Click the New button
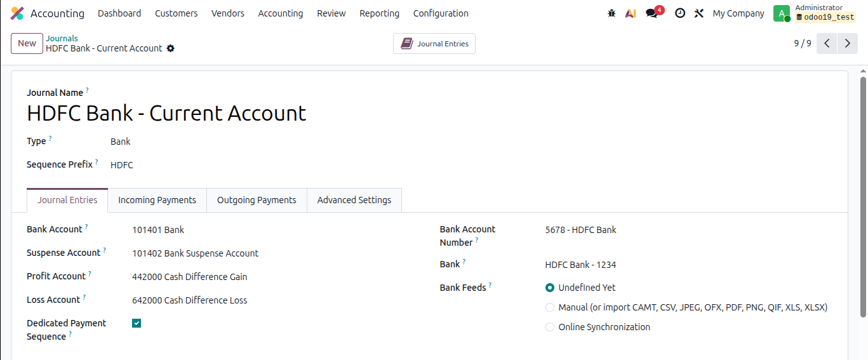Image resolution: width=868 pixels, height=360 pixels. tap(27, 43)
